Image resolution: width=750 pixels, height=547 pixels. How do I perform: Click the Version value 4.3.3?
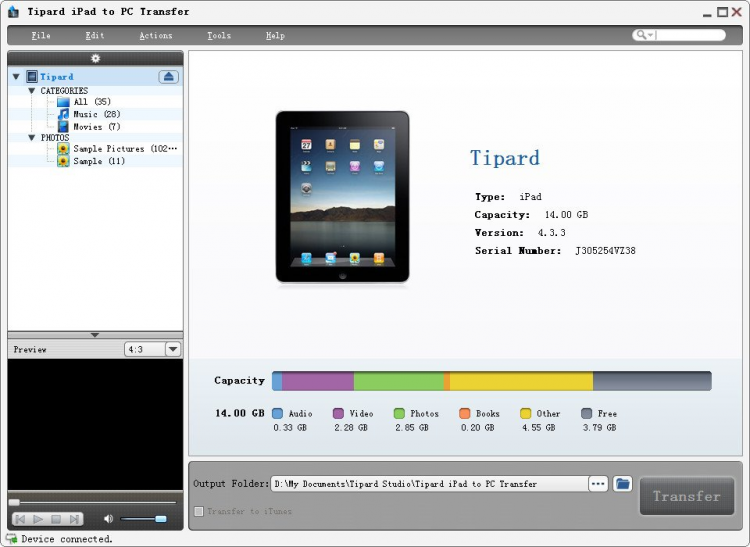click(551, 233)
